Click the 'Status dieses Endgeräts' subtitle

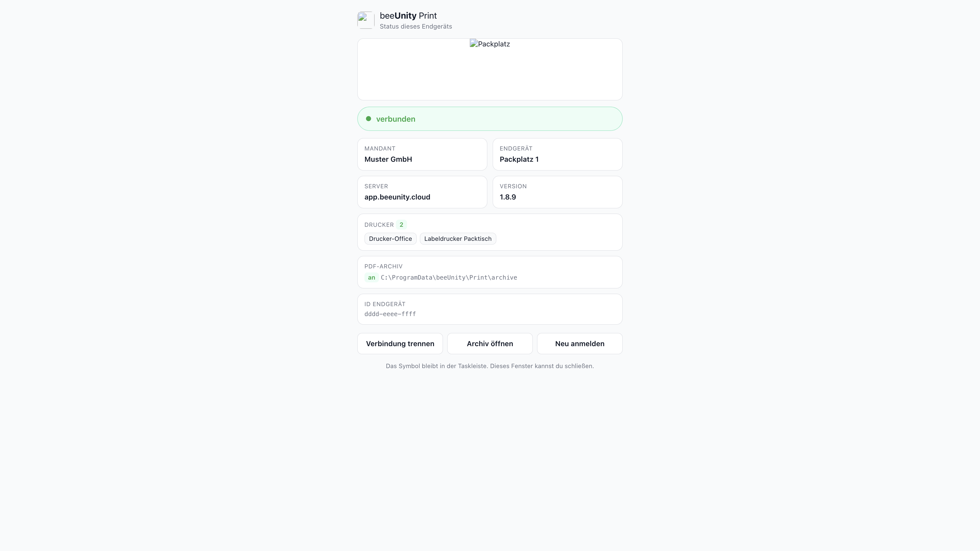pyautogui.click(x=416, y=26)
